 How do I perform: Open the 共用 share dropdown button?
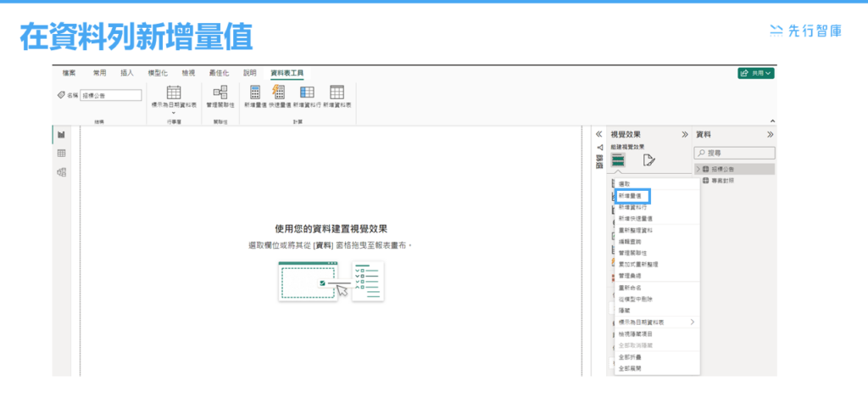point(755,73)
